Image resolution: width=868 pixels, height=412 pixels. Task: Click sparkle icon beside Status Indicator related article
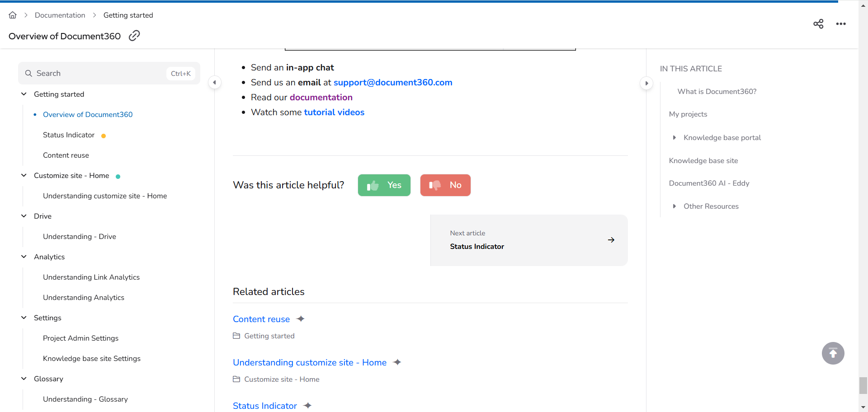click(x=308, y=406)
